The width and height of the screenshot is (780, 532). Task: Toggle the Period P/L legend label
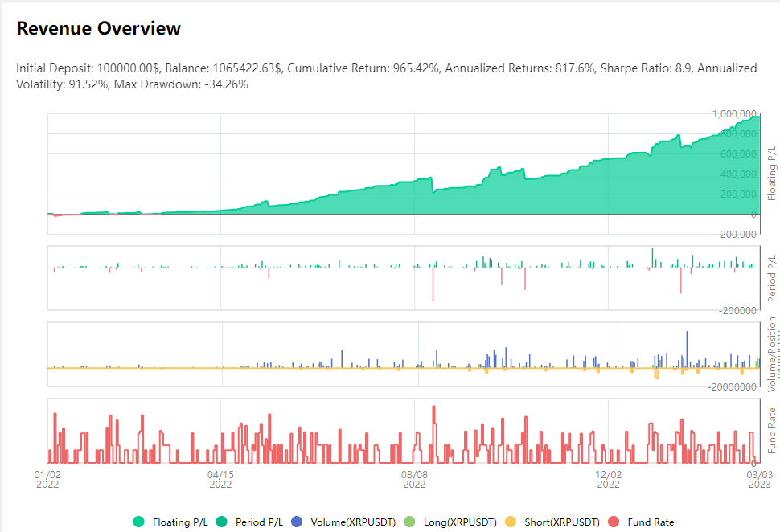(259, 522)
